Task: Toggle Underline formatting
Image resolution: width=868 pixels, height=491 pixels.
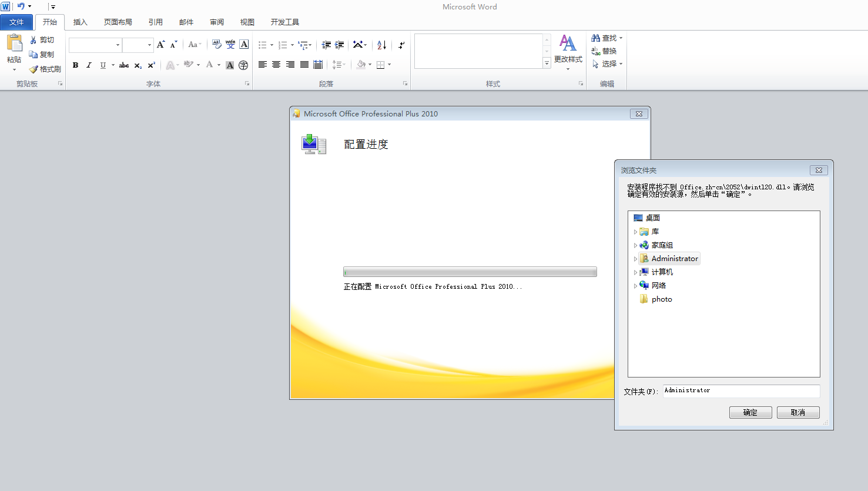Action: coord(103,65)
